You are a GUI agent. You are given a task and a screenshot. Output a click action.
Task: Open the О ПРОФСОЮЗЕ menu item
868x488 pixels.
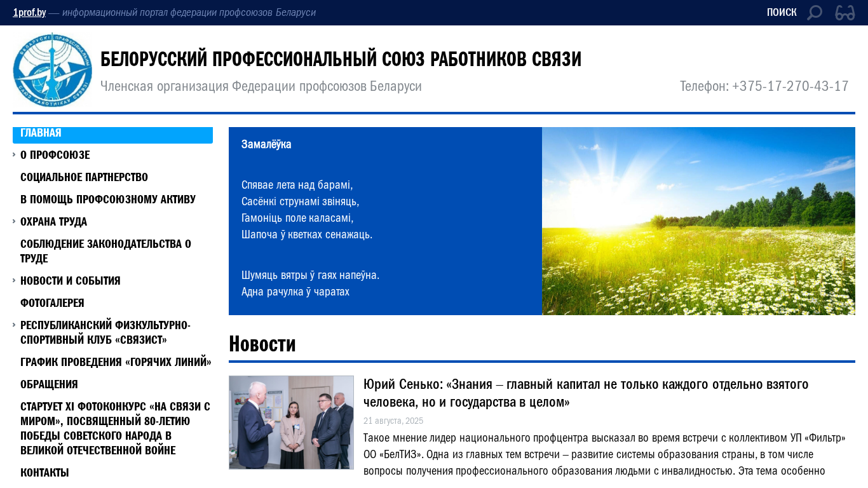pos(55,155)
